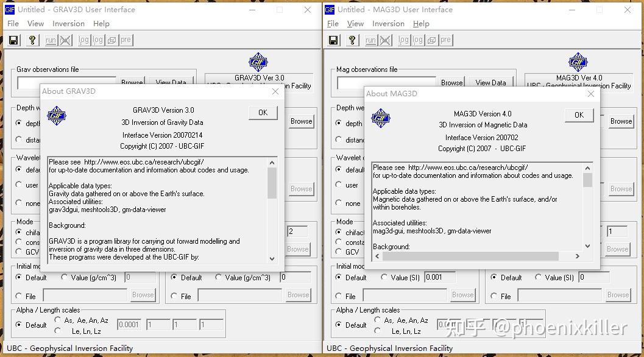Click the help question icon in MAG3D toolbar

tap(352, 40)
